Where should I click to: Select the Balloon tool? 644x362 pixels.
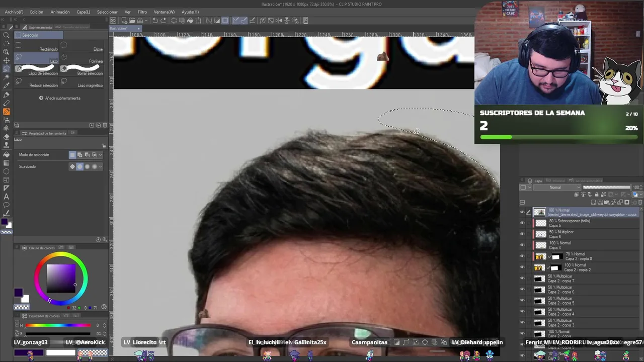(x=6, y=205)
